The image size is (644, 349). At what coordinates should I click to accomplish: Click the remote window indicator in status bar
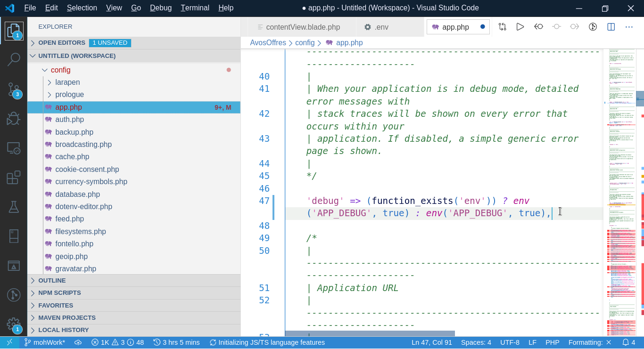(9, 342)
